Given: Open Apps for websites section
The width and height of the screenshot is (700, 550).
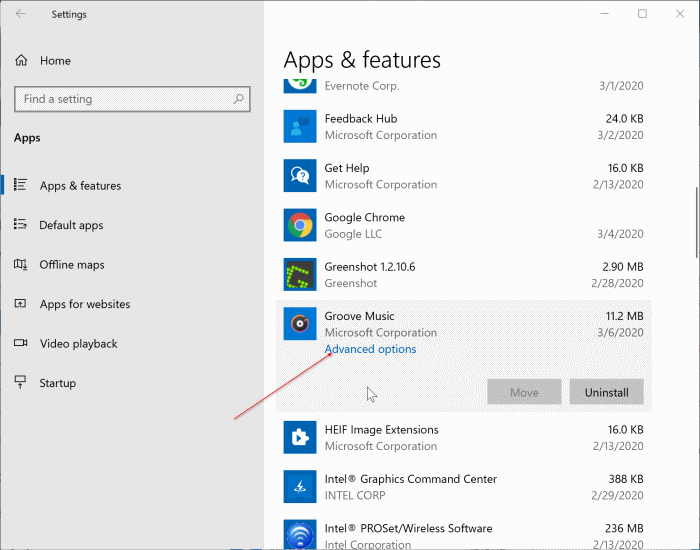Looking at the screenshot, I should [x=85, y=304].
